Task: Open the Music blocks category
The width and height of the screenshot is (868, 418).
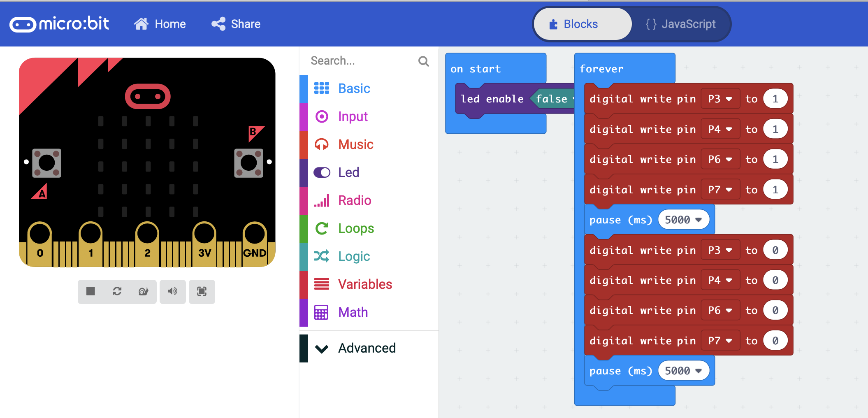Action: pos(355,144)
